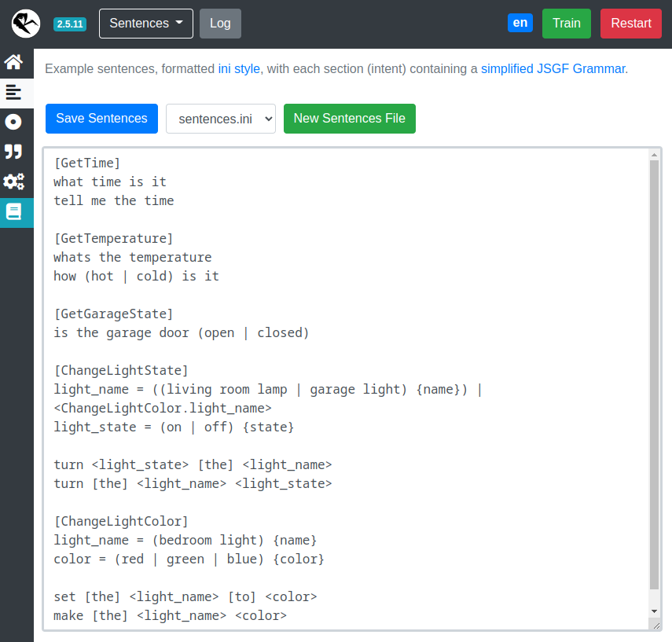This screenshot has height=642, width=672.
Task: Open the simplified JSGF Grammar link
Action: pyautogui.click(x=553, y=69)
